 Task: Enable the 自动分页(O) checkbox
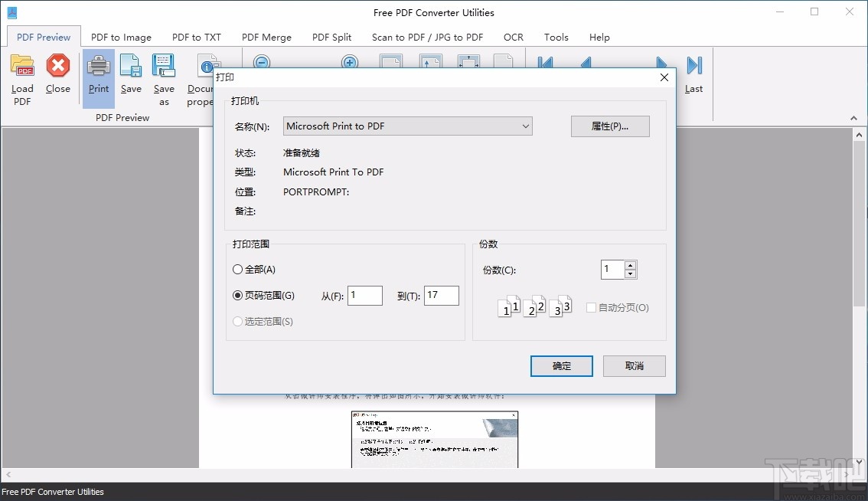[591, 307]
